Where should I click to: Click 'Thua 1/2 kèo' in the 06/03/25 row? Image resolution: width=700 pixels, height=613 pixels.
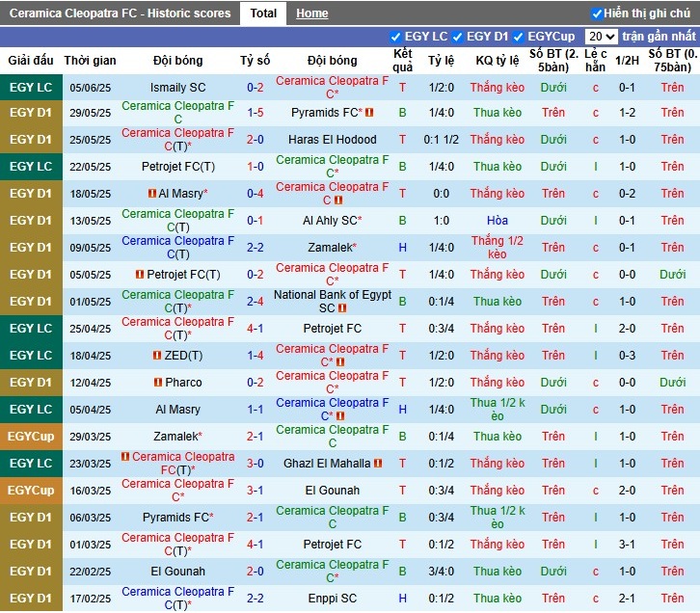(x=497, y=517)
